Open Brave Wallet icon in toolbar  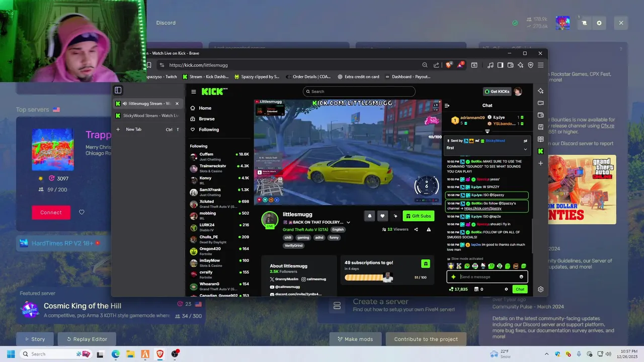(510, 65)
